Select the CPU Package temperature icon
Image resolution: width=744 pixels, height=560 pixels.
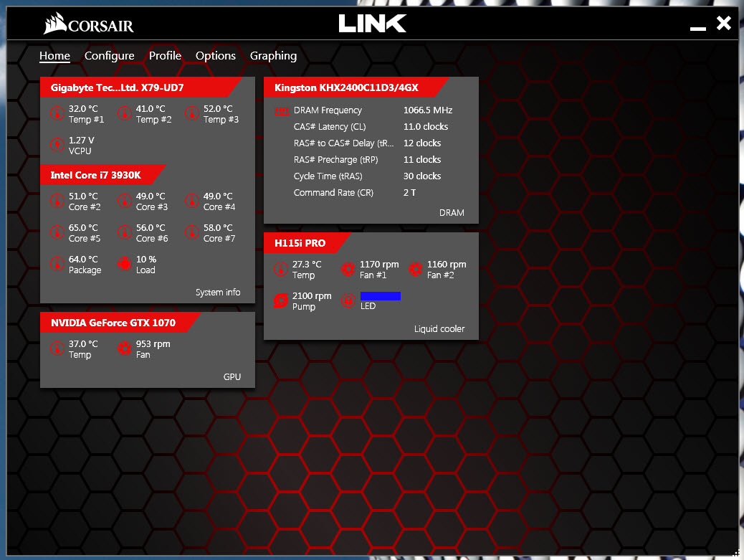click(57, 264)
